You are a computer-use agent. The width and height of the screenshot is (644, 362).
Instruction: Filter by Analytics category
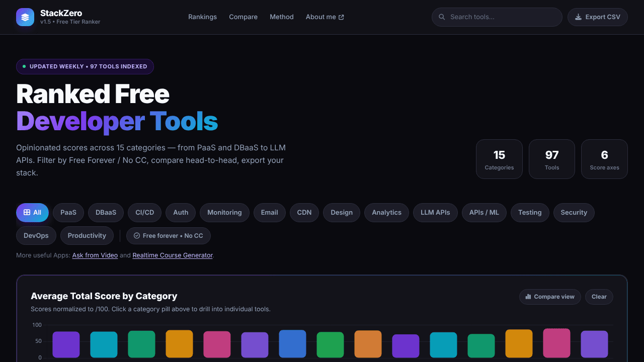point(387,213)
